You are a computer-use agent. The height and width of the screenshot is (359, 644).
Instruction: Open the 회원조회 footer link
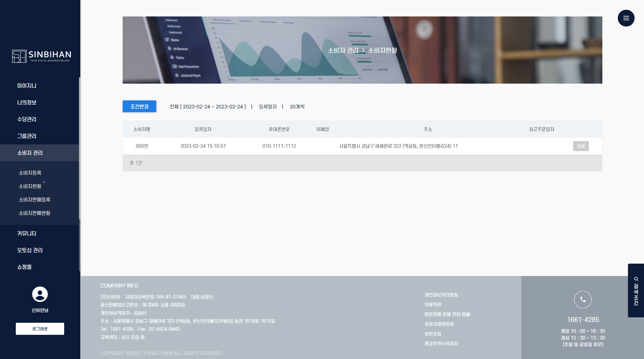[x=433, y=334]
